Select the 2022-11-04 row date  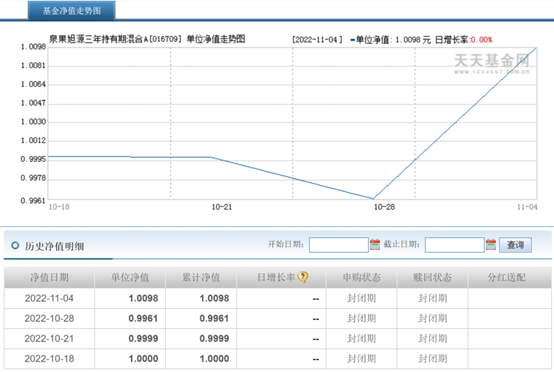(x=49, y=299)
